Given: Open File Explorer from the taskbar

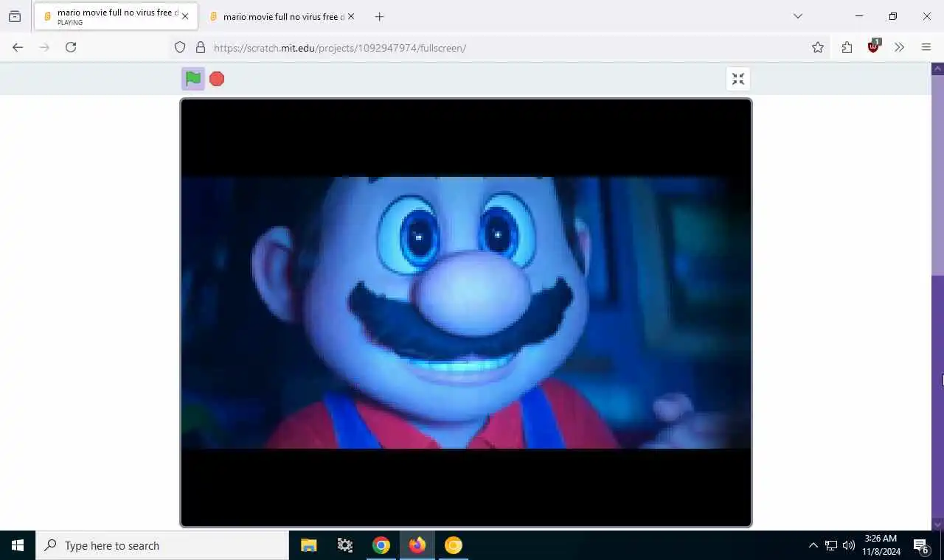Looking at the screenshot, I should tap(308, 545).
